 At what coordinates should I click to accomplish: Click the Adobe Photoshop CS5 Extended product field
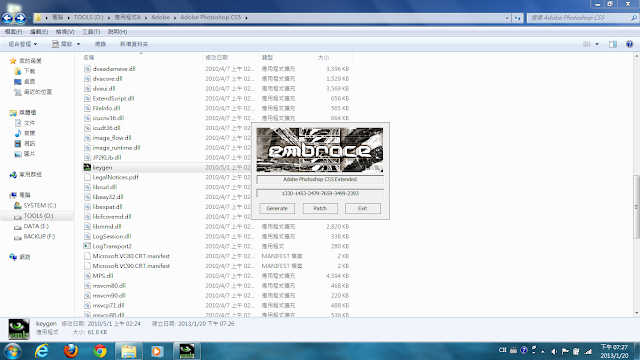click(320, 179)
